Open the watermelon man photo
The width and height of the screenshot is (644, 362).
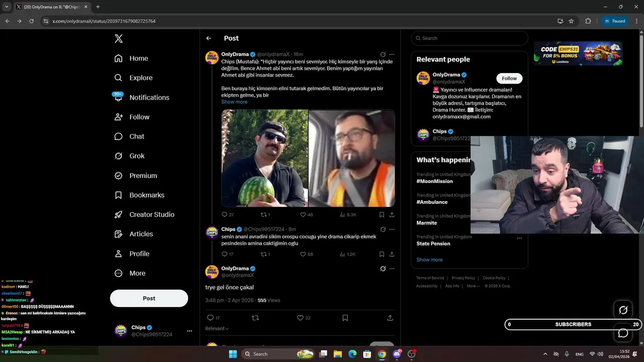[x=265, y=158]
